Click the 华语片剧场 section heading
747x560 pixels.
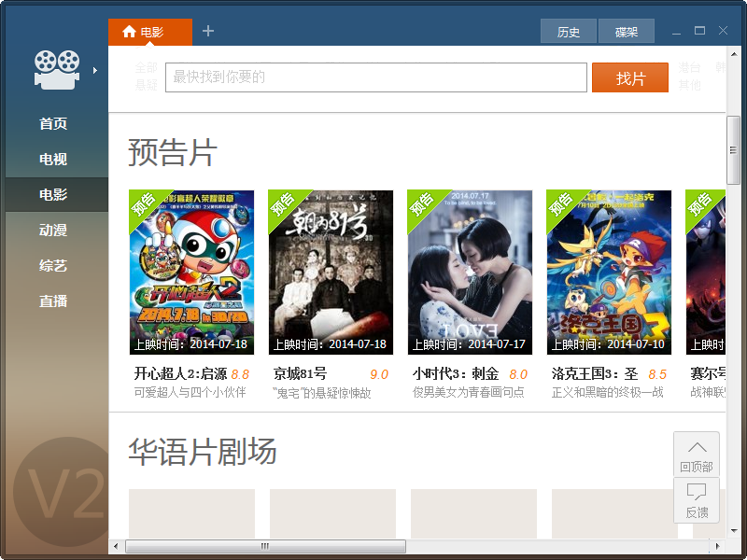(x=203, y=452)
